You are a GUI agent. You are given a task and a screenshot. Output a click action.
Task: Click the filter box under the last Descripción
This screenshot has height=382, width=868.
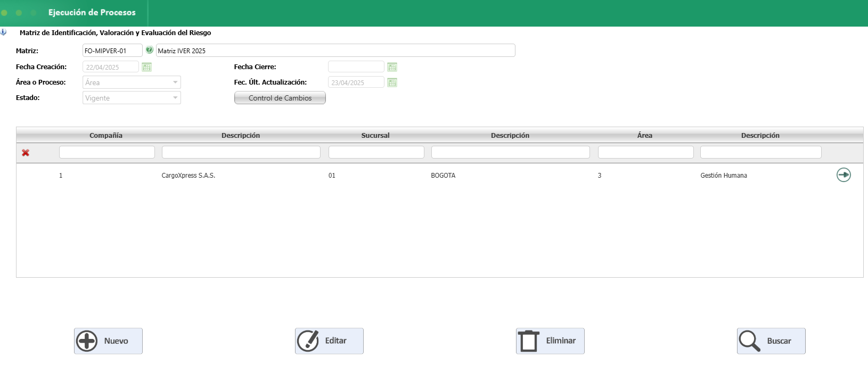click(761, 152)
